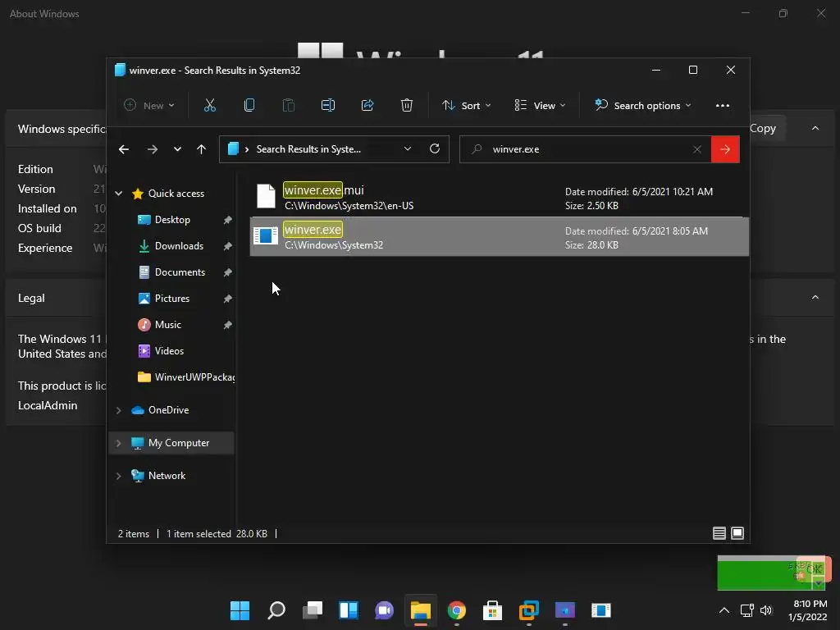Open the VMware taskbar icon
The height and width of the screenshot is (630, 840).
coord(529,610)
